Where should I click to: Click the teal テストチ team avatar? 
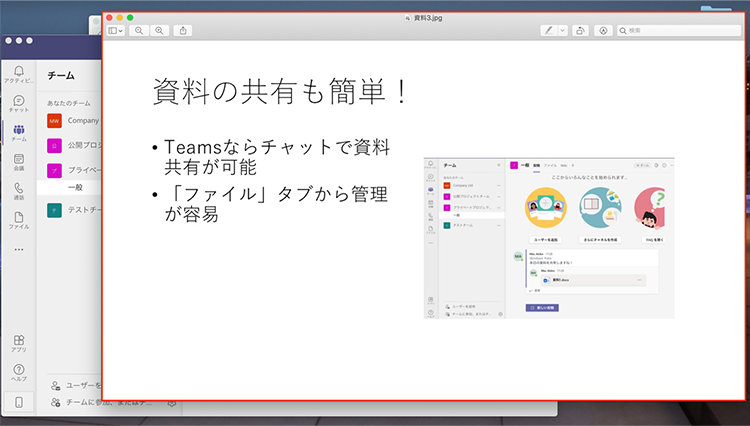point(54,210)
